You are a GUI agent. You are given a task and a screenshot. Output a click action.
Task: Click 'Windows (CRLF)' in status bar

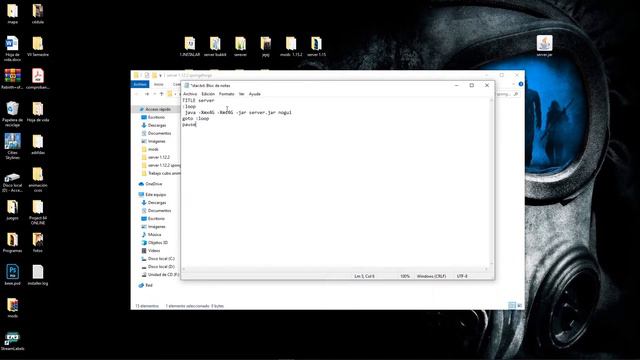431,276
